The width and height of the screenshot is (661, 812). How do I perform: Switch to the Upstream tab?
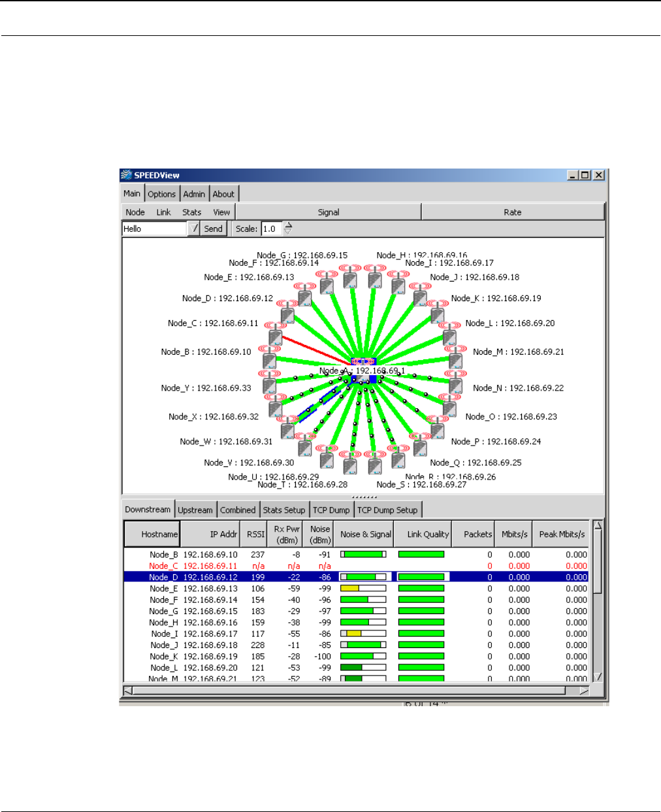tap(195, 510)
